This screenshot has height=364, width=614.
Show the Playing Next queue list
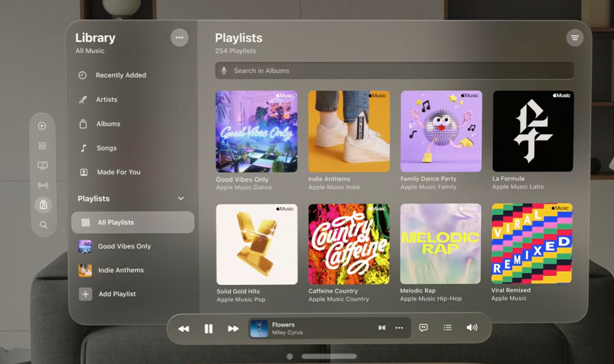[x=448, y=328]
